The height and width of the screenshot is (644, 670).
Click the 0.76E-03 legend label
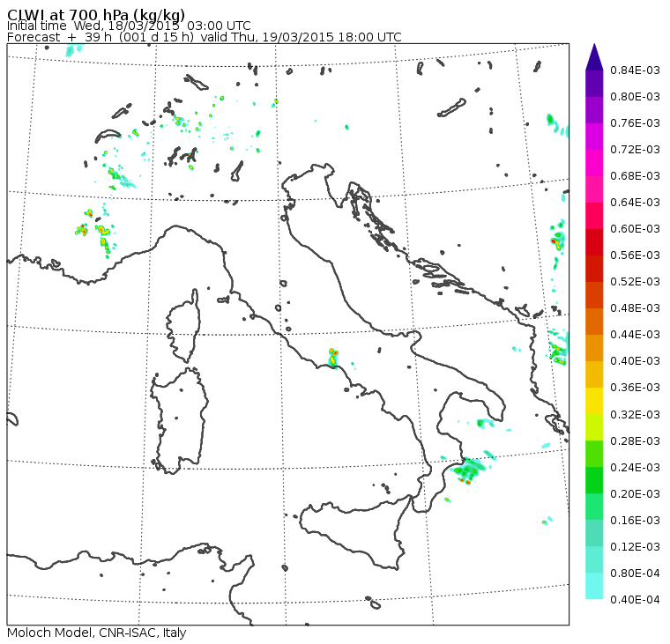(x=635, y=123)
